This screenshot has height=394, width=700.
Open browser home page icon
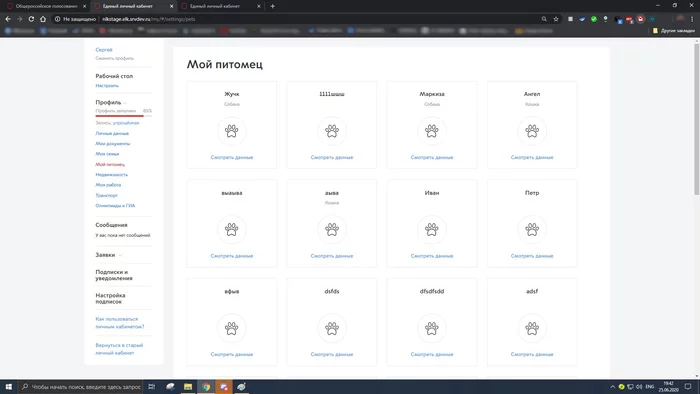(x=43, y=19)
